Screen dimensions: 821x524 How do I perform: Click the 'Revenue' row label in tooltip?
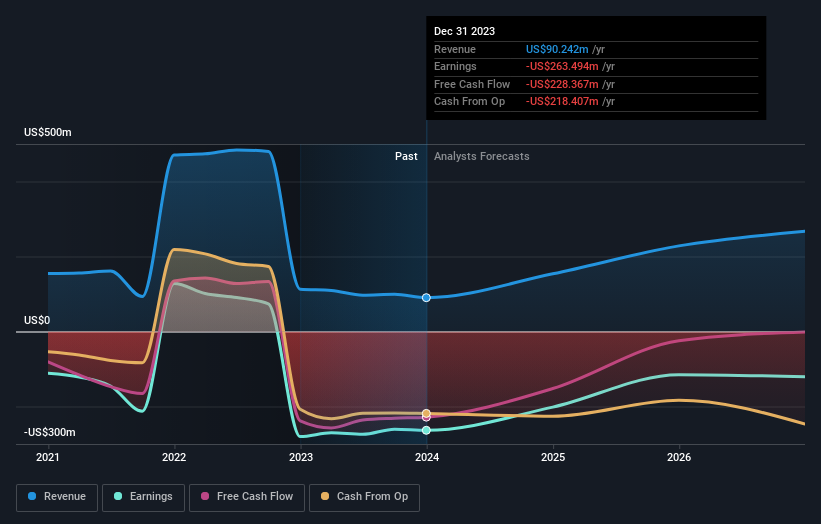click(455, 49)
